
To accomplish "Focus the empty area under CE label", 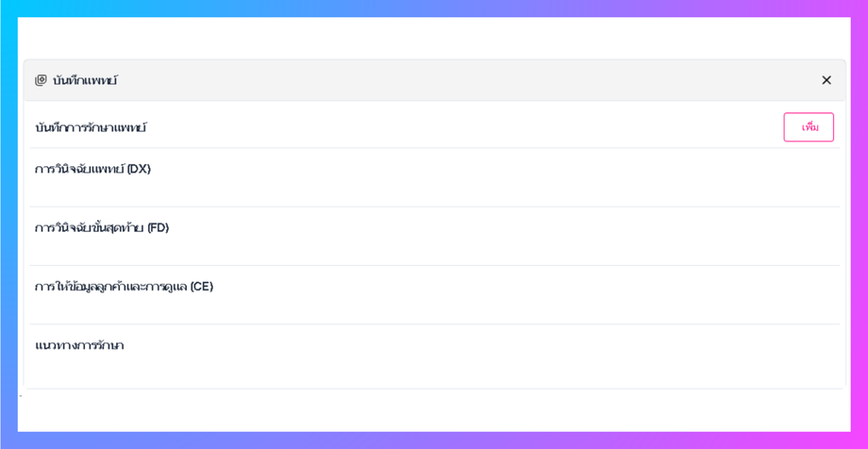I will pos(434,308).
